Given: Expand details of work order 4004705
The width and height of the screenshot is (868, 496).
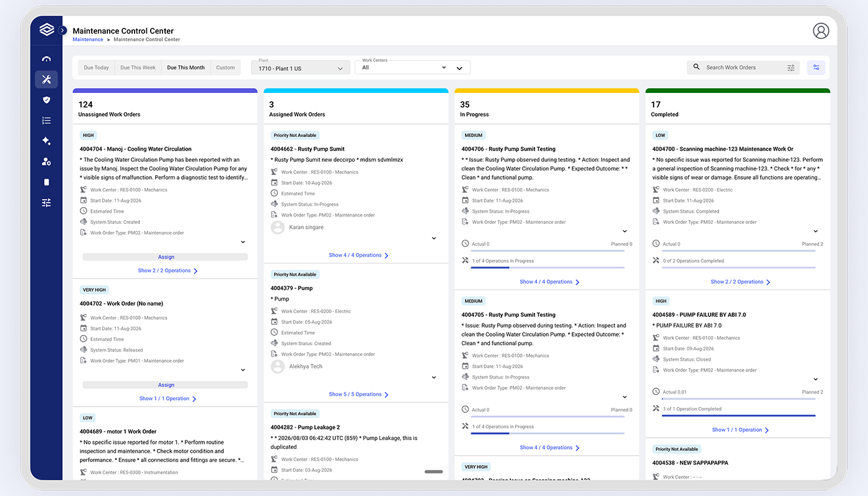Looking at the screenshot, I should click(625, 397).
